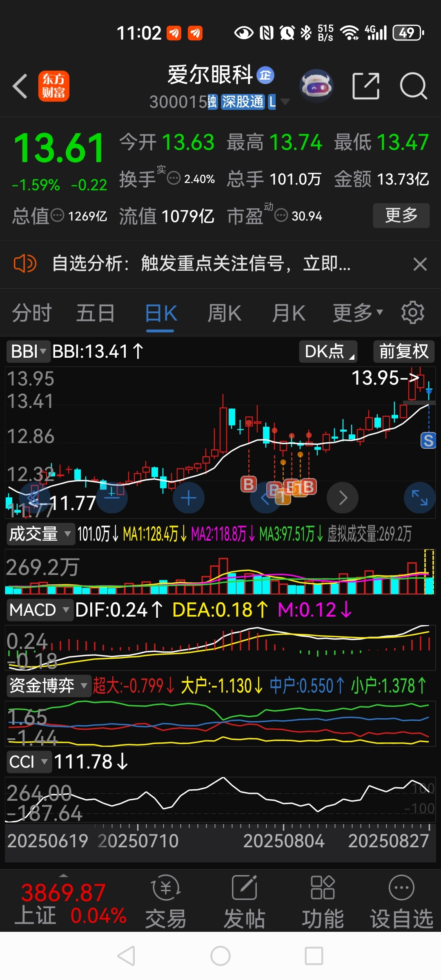This screenshot has width=441, height=980.
Task: Switch to 分时 tab
Action: click(x=32, y=313)
